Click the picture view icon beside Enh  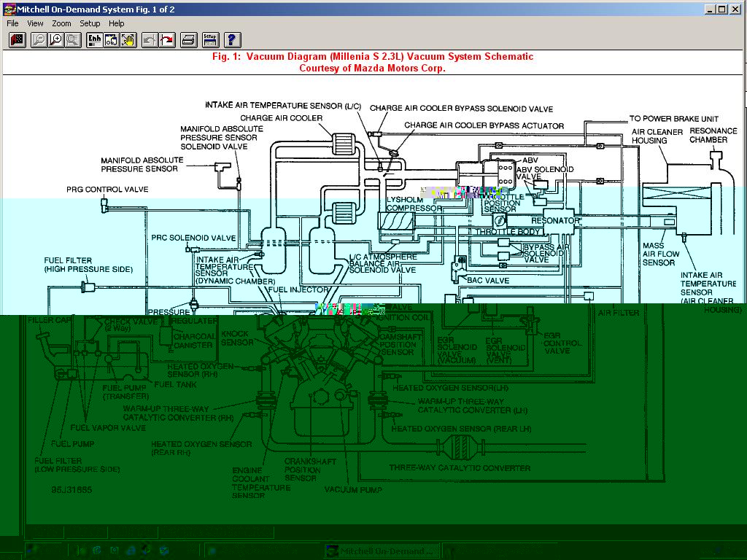112,40
